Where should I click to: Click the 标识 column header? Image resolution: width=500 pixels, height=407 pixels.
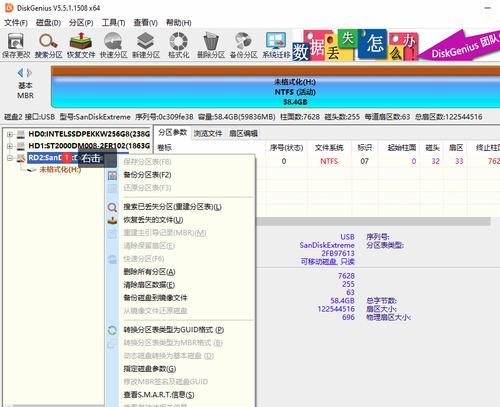click(x=365, y=147)
